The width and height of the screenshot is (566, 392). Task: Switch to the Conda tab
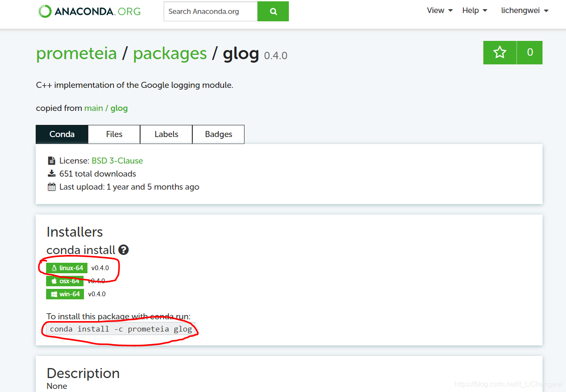[x=62, y=134]
